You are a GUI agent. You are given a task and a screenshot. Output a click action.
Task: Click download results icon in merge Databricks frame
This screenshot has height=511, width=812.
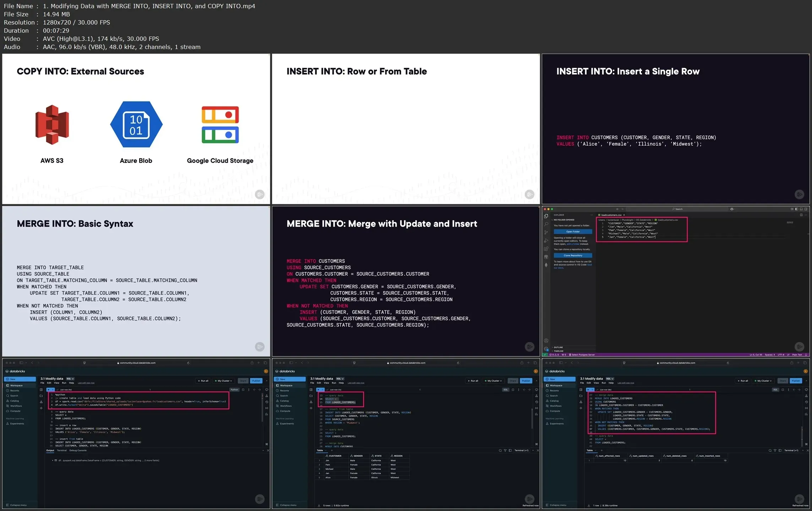[x=589, y=505]
